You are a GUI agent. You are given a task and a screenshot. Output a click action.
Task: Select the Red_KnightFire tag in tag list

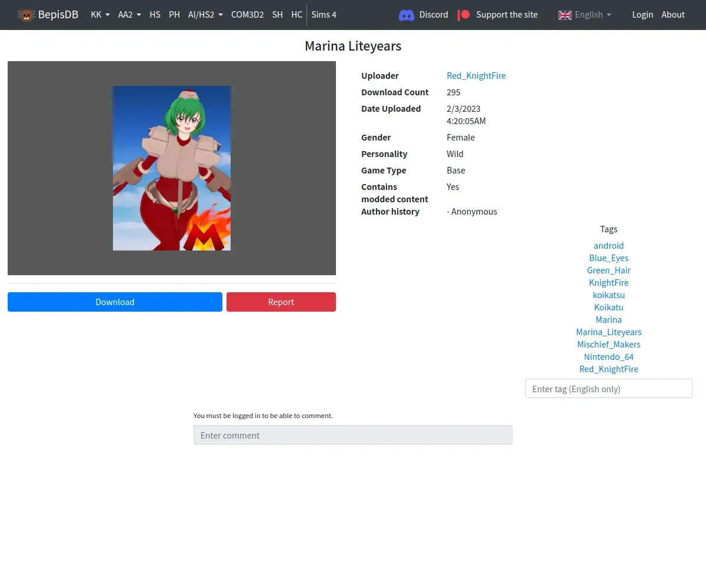pyautogui.click(x=609, y=369)
